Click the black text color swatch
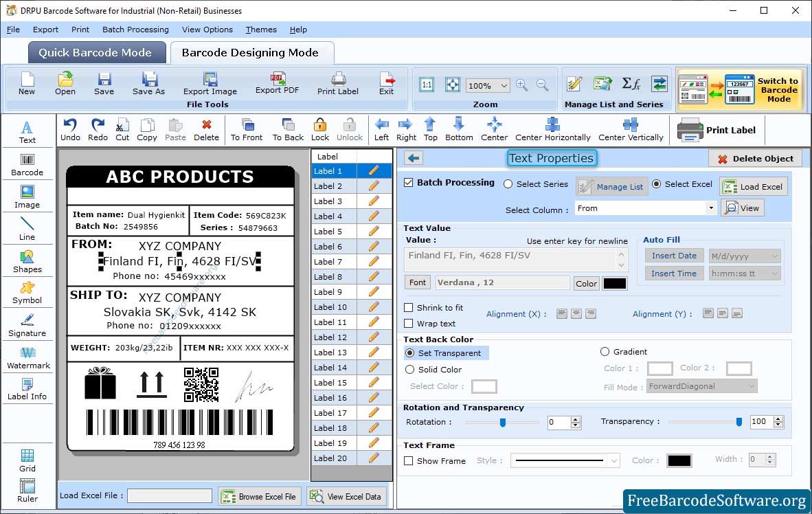This screenshot has width=812, height=514. (x=615, y=283)
